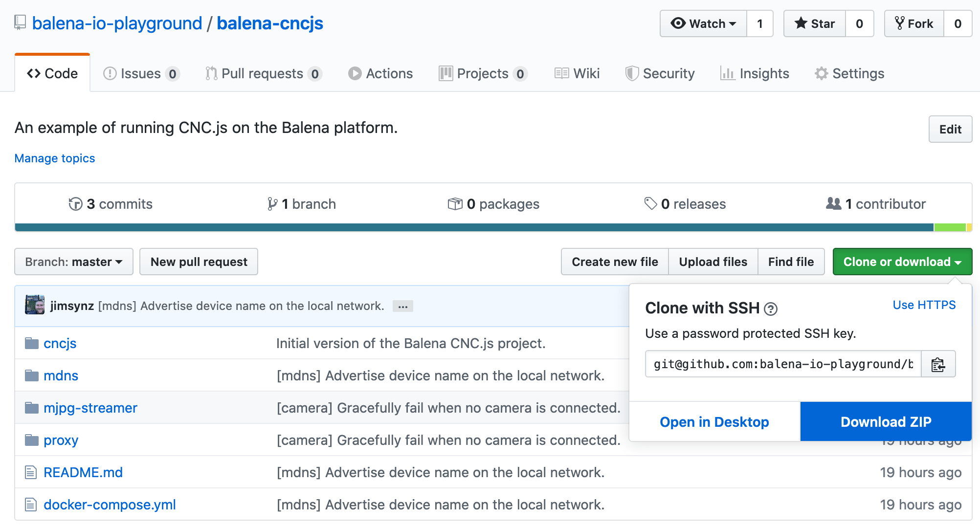Click the releases tag icon
This screenshot has width=980, height=528.
click(x=651, y=204)
